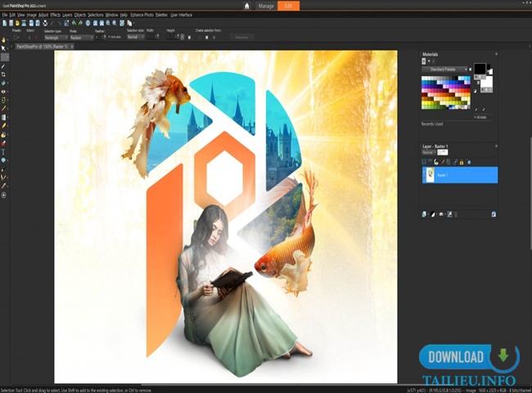This screenshot has width=532, height=393.
Task: Click the Open folder icon in toolbar
Action: click(17, 23)
